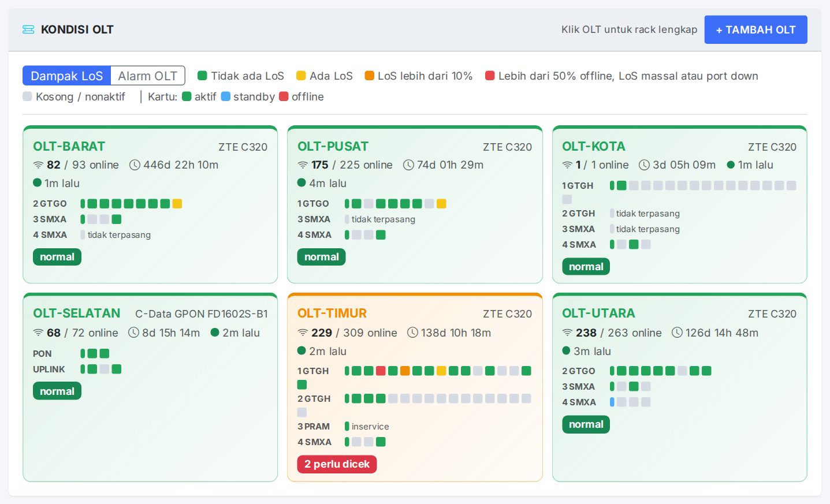This screenshot has width=830, height=504.
Task: Click the green status dot beside 4m lalu
Action: pyautogui.click(x=302, y=182)
